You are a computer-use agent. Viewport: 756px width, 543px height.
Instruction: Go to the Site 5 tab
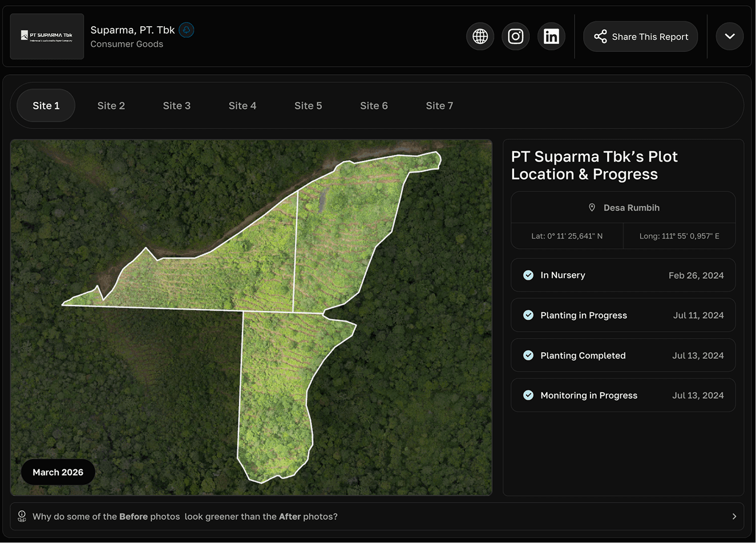[x=308, y=106]
